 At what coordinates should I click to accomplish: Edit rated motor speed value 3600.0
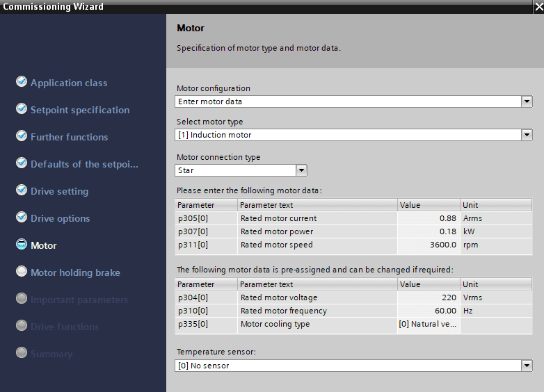point(429,245)
